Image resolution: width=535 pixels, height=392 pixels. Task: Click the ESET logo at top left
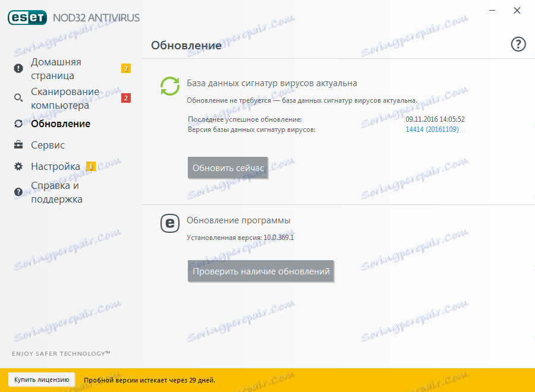[27, 18]
